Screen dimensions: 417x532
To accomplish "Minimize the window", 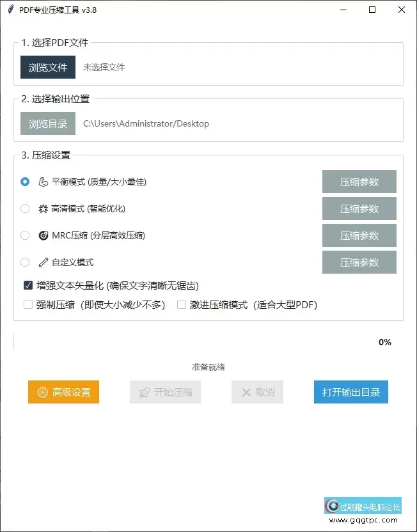I will [x=343, y=10].
